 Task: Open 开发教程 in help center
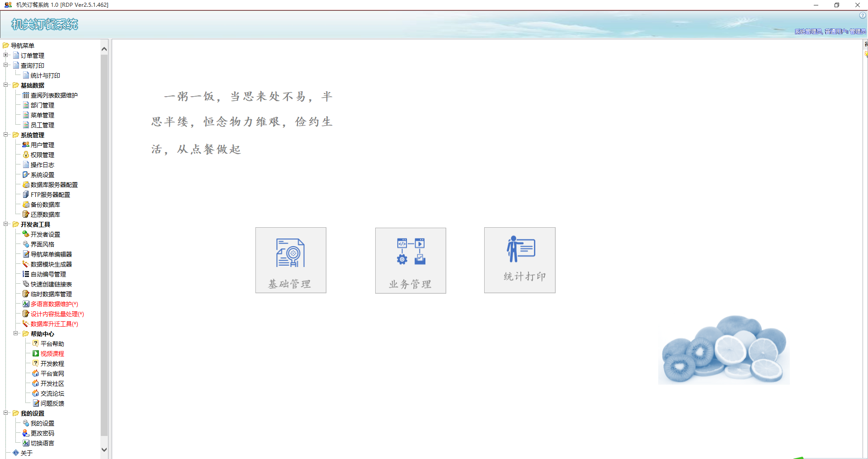52,364
